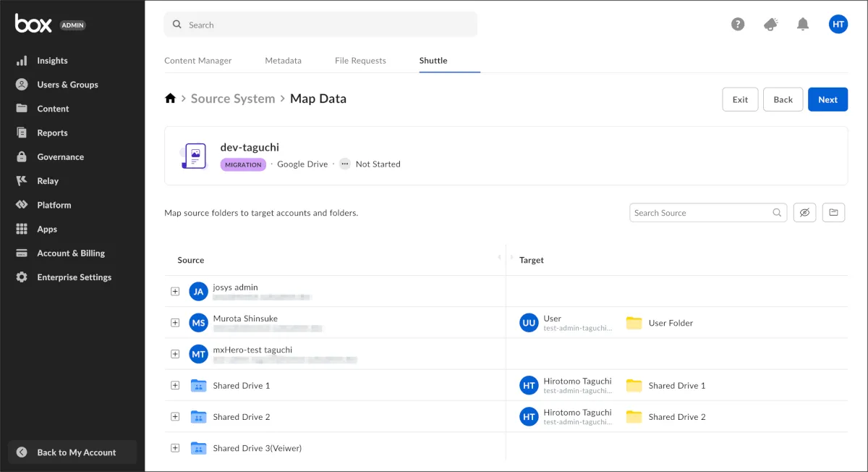Expand the Shared Drive 3(Veiwer) row
Image resolution: width=868 pixels, height=472 pixels.
(175, 448)
